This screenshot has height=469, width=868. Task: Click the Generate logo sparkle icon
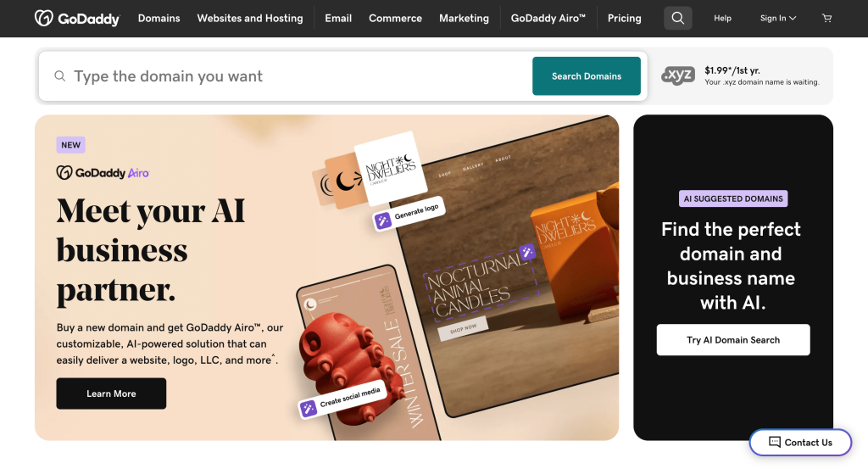[382, 221]
